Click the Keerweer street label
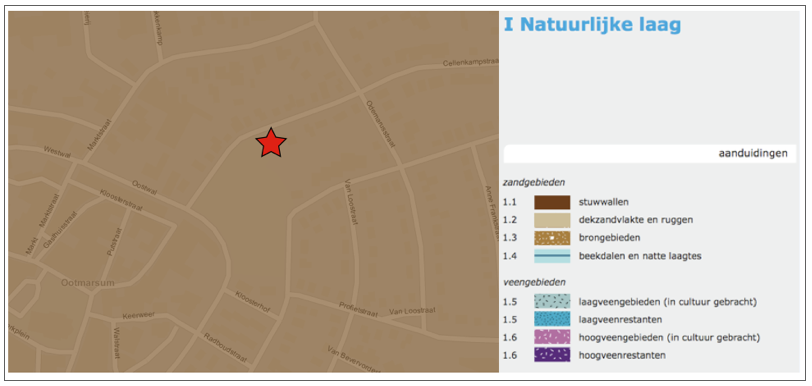This screenshot has height=386, width=812. [x=139, y=316]
